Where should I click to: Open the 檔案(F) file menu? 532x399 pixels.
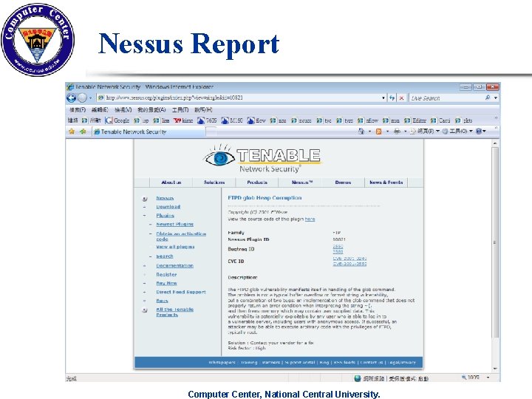tap(78, 109)
